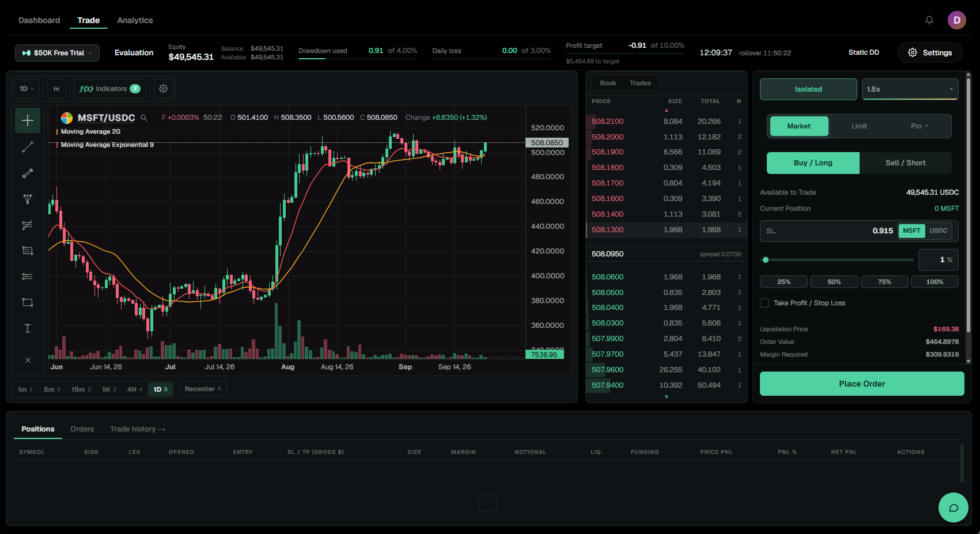Viewport: 980px width, 534px height.
Task: Open chart settings gear icon
Action: coord(164,89)
